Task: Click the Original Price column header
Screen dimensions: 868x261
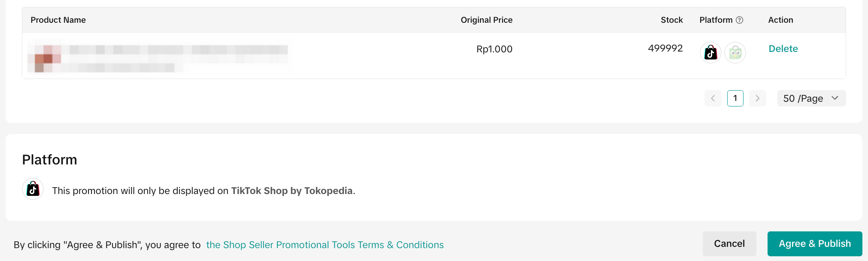Action: click(x=486, y=20)
